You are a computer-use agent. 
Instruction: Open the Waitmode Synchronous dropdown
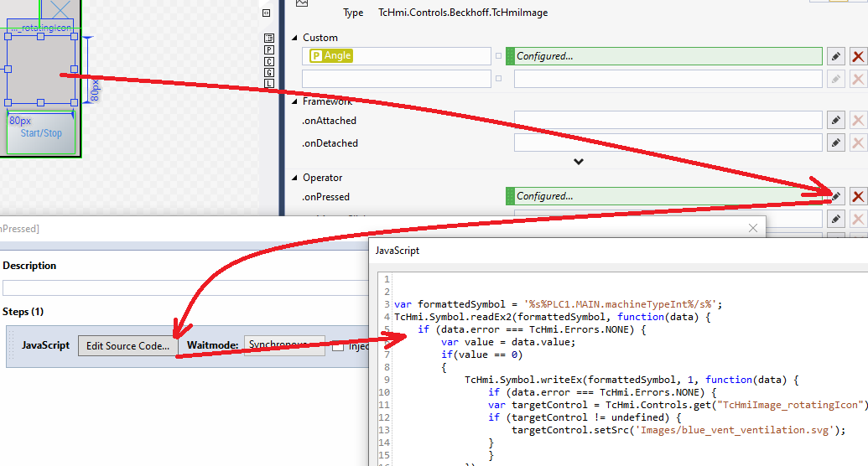284,346
